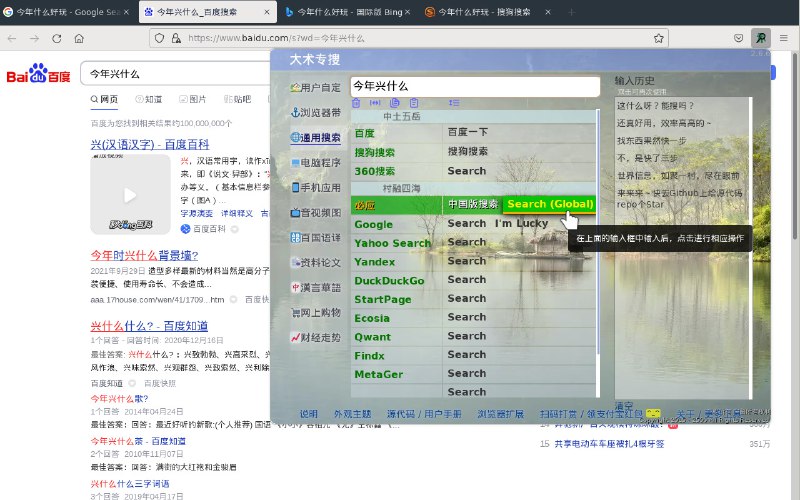Screen dimensions: 800x500
Task: Click the 百度一下 search button
Action: click(467, 133)
